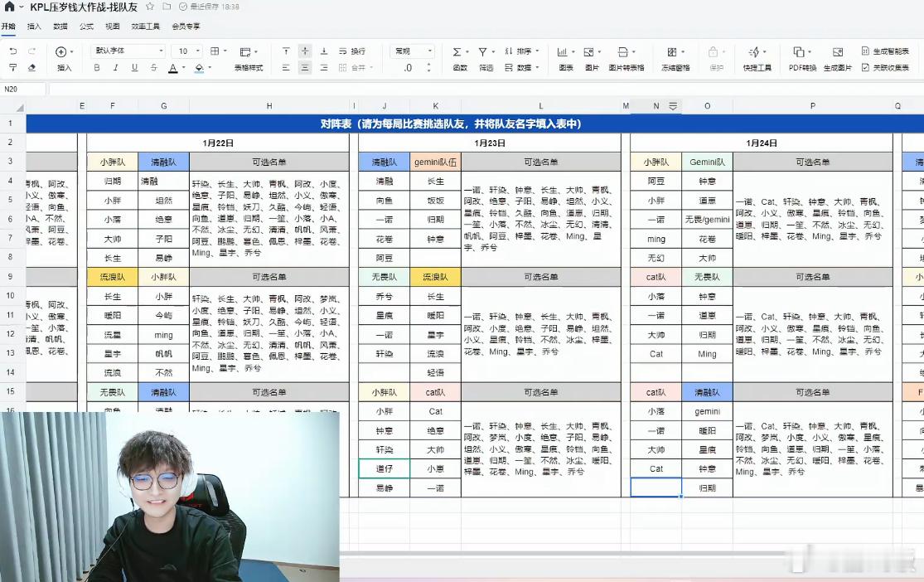Select the 1月23日 date cell
The height and width of the screenshot is (582, 924).
[x=489, y=143]
